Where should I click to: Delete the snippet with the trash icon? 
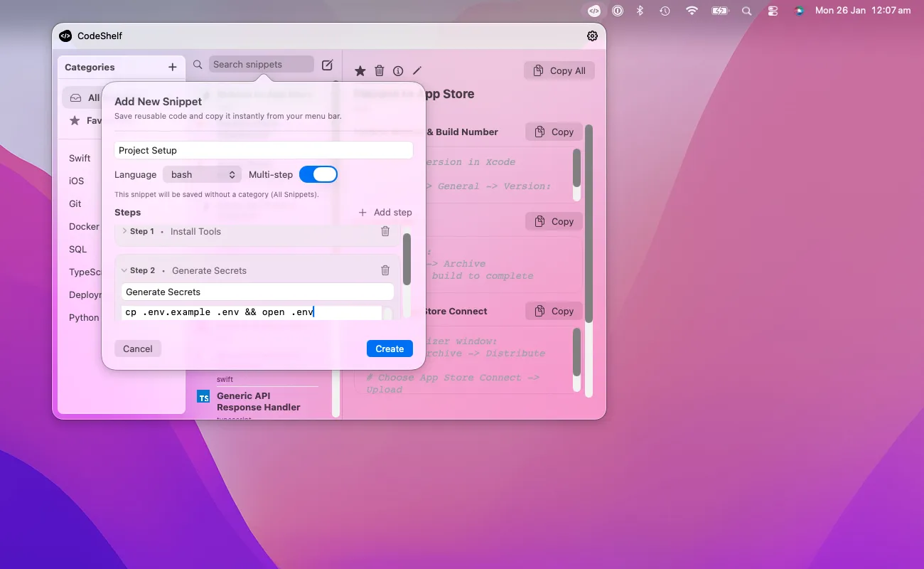(x=379, y=70)
